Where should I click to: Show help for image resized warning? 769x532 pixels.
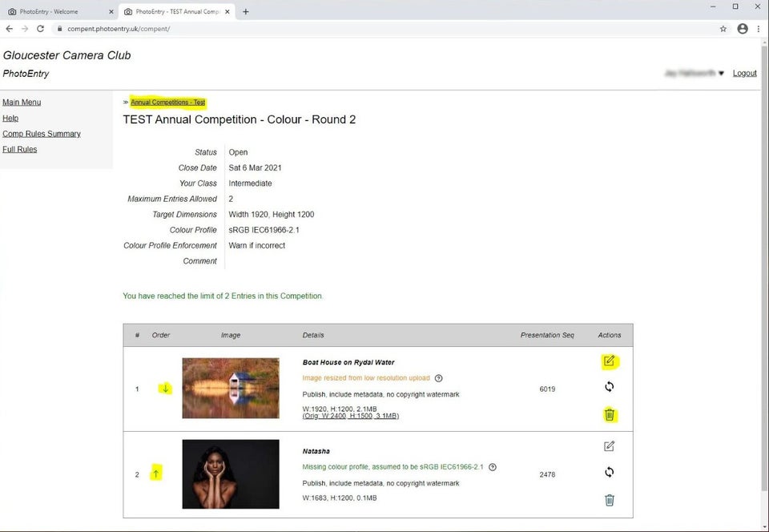click(x=439, y=378)
